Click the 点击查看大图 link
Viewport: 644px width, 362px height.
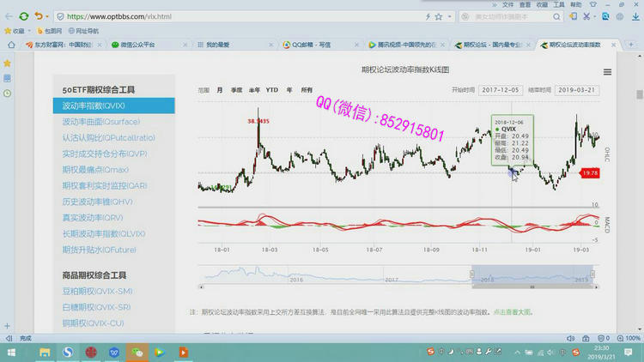pyautogui.click(x=513, y=312)
